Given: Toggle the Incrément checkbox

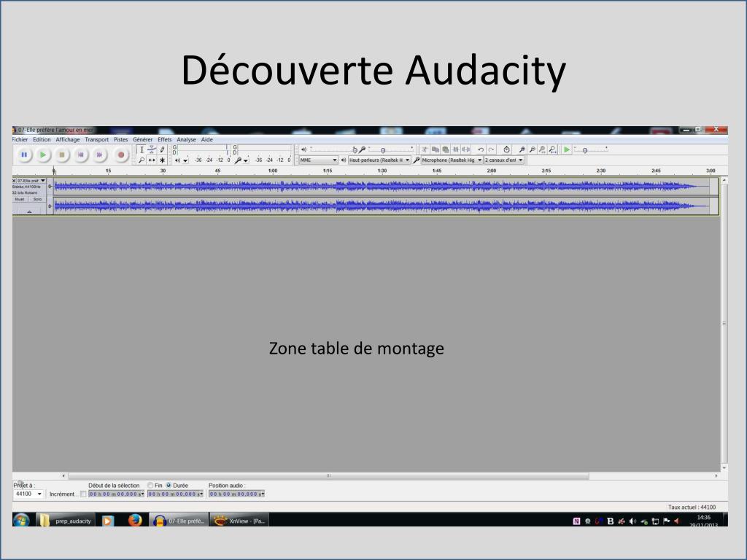Looking at the screenshot, I should click(83, 494).
